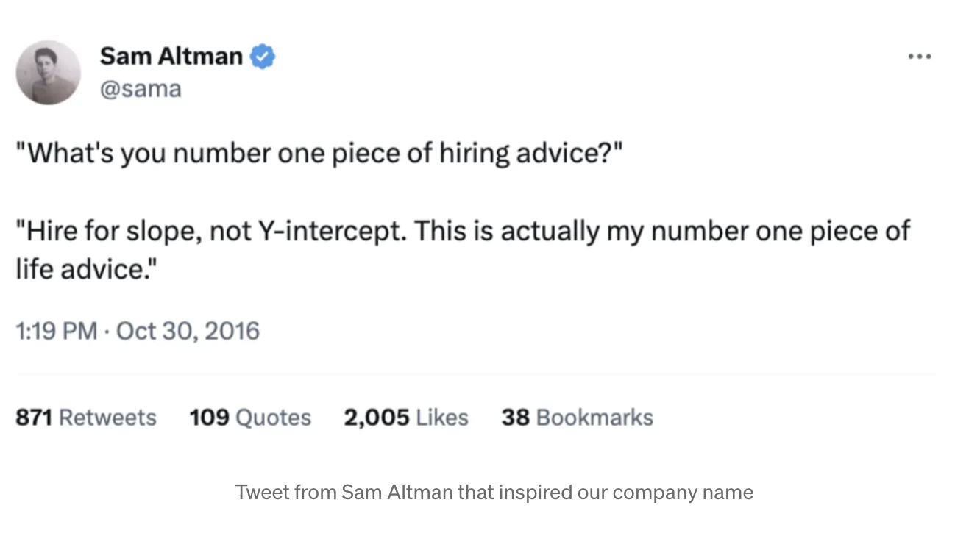The height and width of the screenshot is (547, 980).
Task: Click the Oct 30, 2016 date
Action: (x=188, y=331)
